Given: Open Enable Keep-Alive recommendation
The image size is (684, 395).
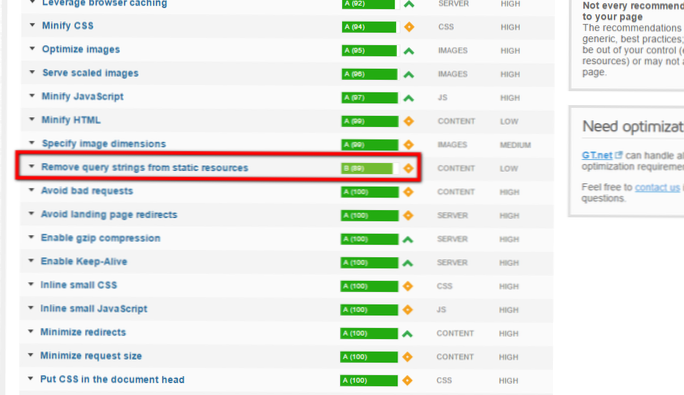Looking at the screenshot, I should [84, 261].
